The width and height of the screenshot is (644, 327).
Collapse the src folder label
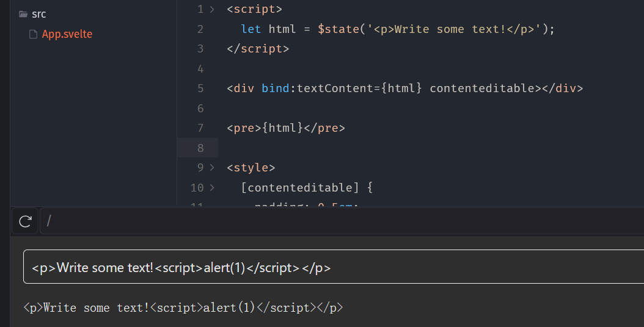(x=38, y=14)
